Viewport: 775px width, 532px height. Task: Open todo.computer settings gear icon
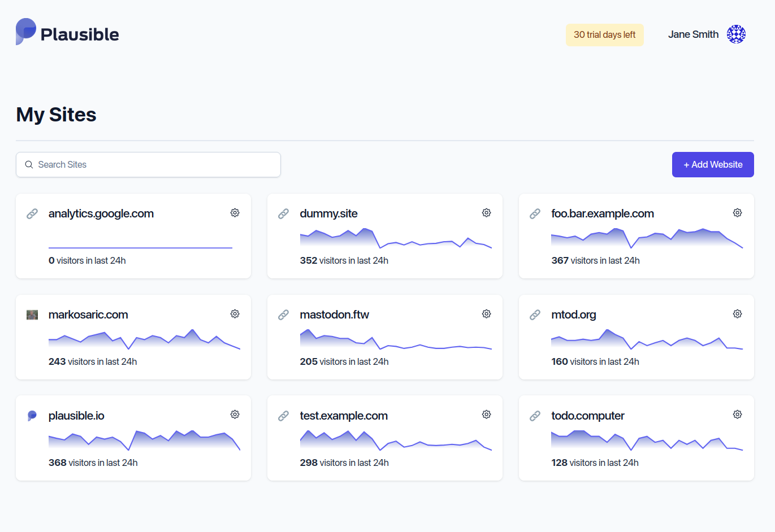(x=737, y=415)
